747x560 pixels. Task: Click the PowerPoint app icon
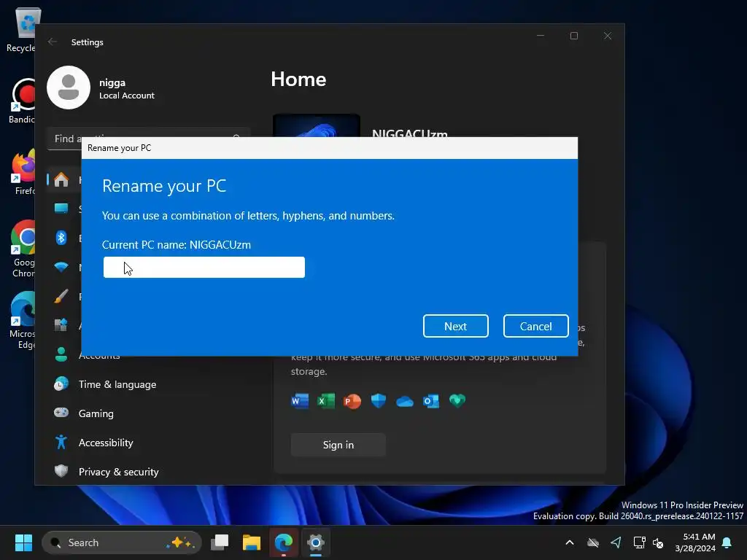click(x=352, y=401)
